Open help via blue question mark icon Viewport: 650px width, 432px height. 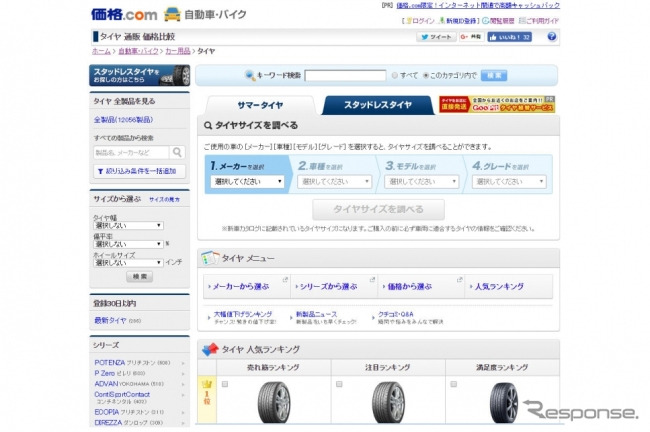(551, 37)
